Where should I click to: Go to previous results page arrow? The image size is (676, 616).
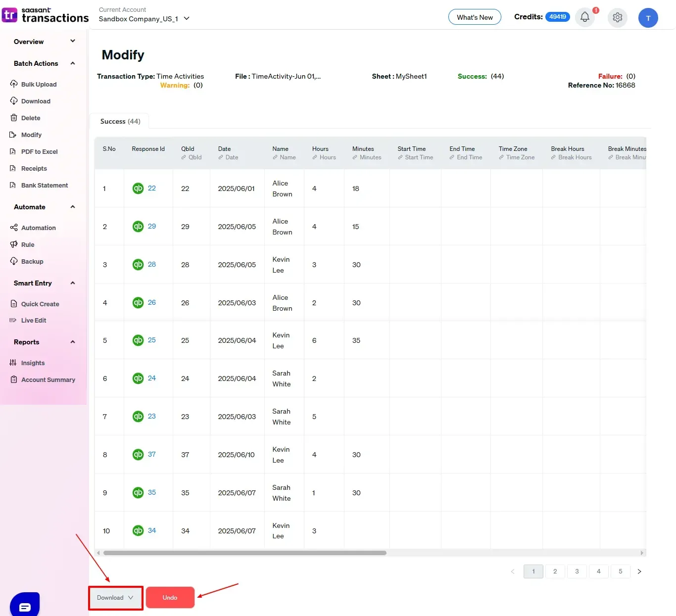(513, 571)
